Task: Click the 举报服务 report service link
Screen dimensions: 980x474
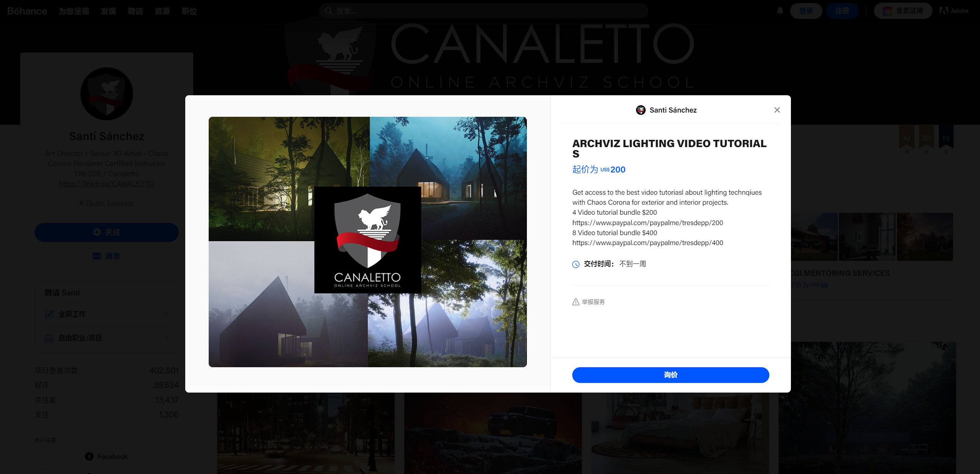Action: (x=593, y=302)
